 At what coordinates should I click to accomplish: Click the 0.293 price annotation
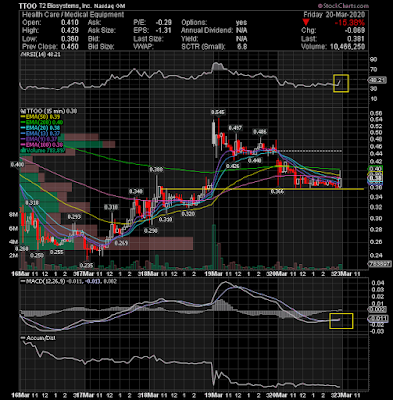(x=74, y=217)
